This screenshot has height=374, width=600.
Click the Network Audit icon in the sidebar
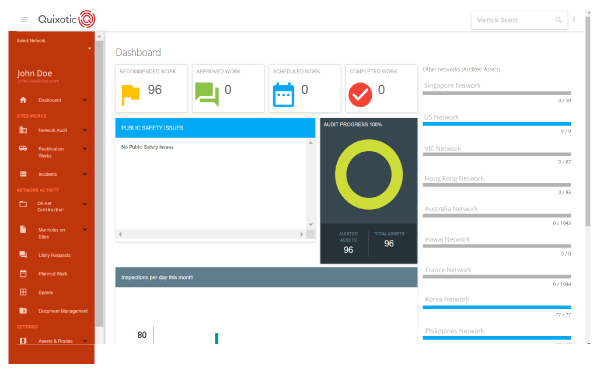(x=23, y=130)
